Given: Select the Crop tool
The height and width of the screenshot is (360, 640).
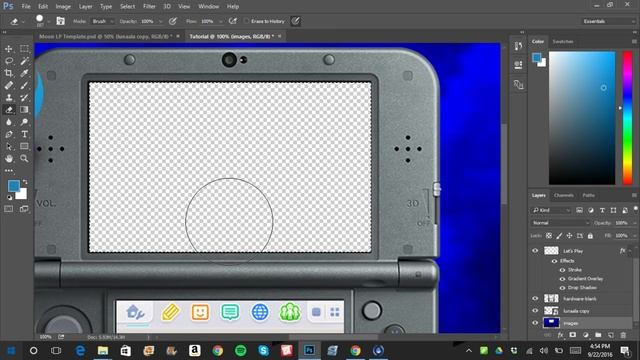Looking at the screenshot, I should 9,73.
